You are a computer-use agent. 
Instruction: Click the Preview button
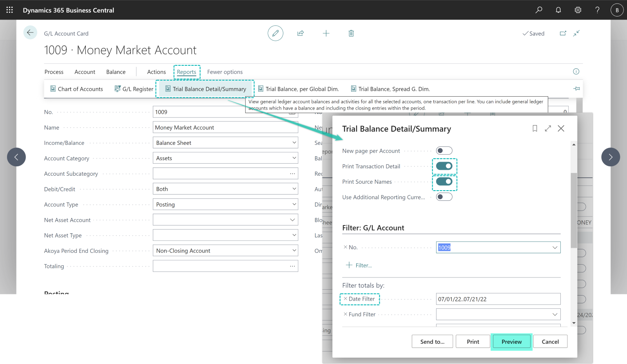click(511, 342)
